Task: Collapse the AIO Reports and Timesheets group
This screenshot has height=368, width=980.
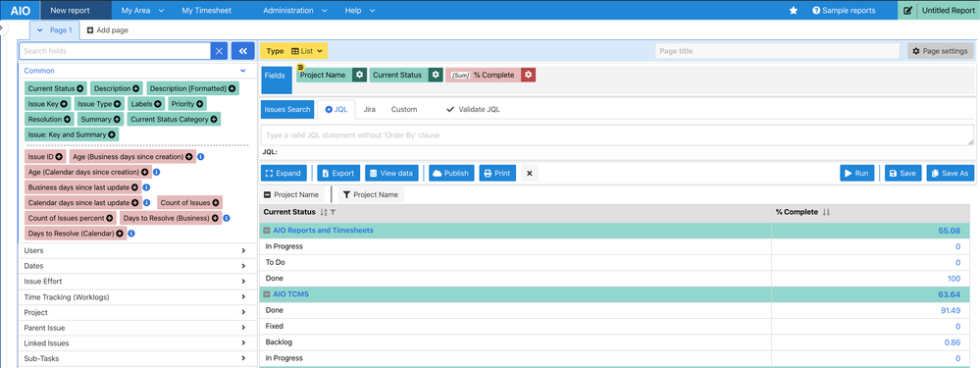Action: tap(267, 231)
